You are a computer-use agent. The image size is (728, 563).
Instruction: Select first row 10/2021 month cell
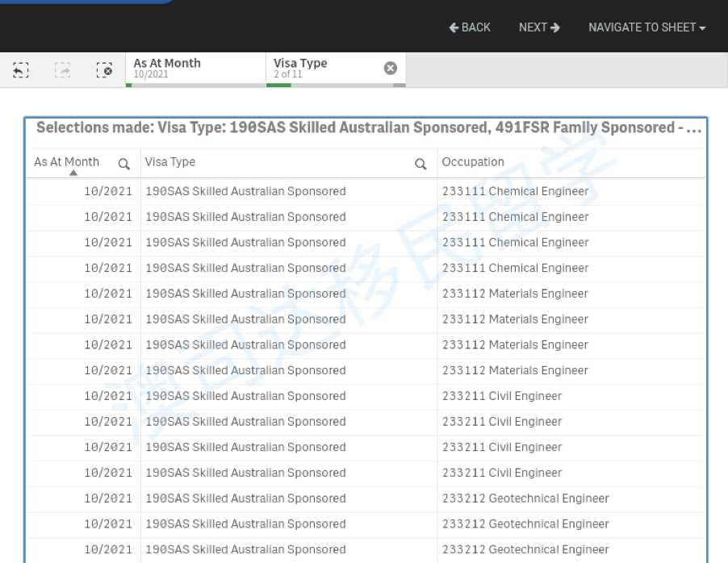(x=107, y=192)
